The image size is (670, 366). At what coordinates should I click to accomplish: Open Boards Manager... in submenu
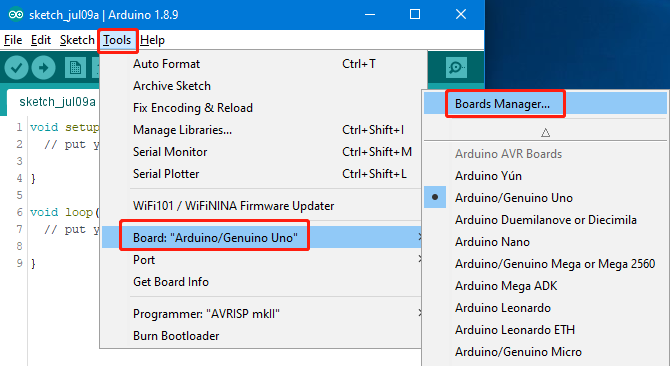pyautogui.click(x=545, y=104)
